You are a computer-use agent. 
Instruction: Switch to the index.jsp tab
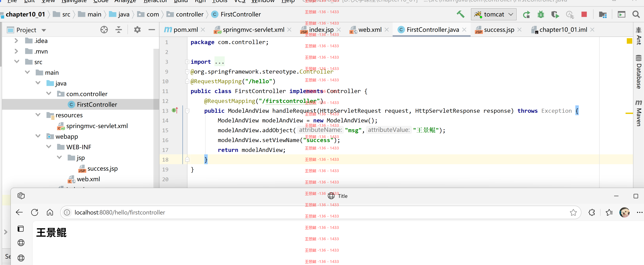click(321, 30)
